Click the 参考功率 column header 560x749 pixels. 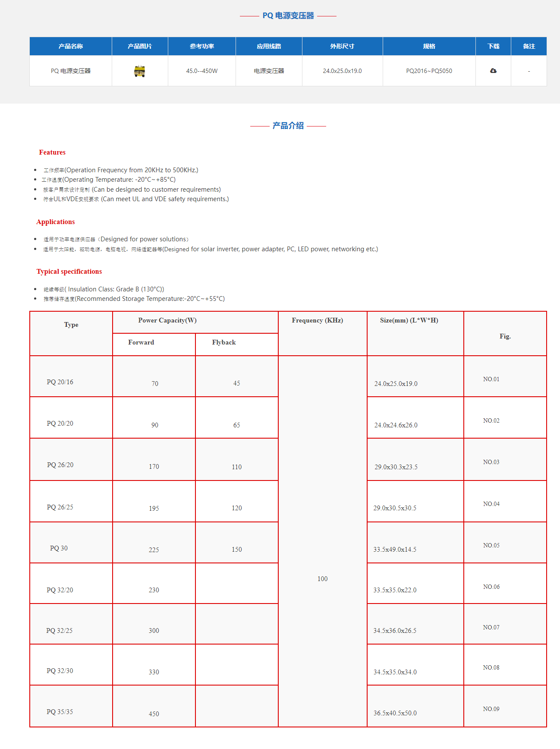coord(202,46)
